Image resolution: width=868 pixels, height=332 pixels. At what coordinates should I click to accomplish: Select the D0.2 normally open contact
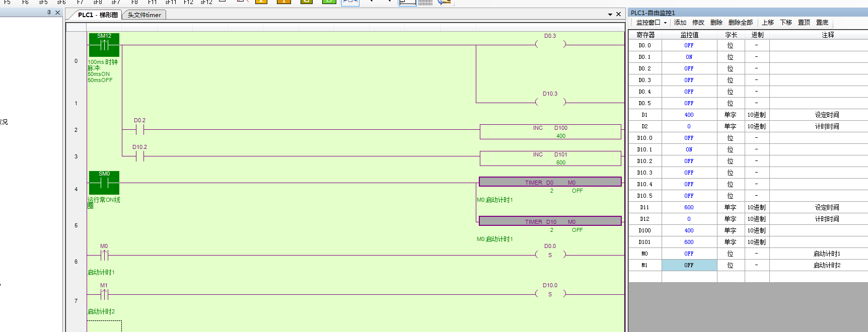click(x=139, y=130)
